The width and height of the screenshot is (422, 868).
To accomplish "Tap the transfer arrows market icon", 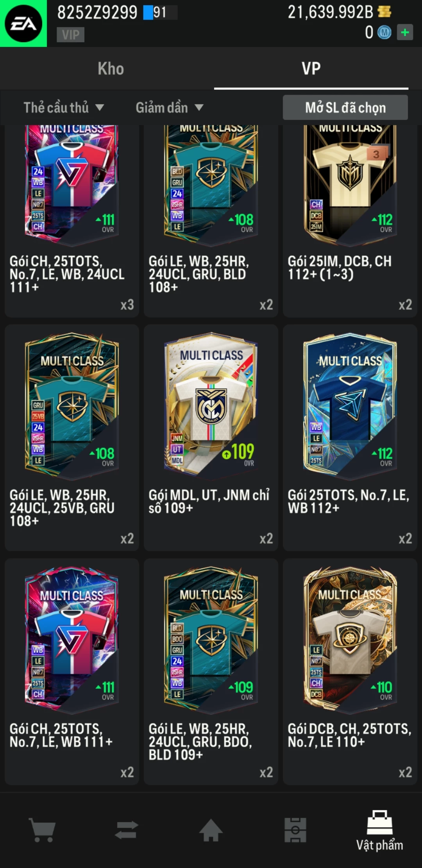I will tap(127, 830).
